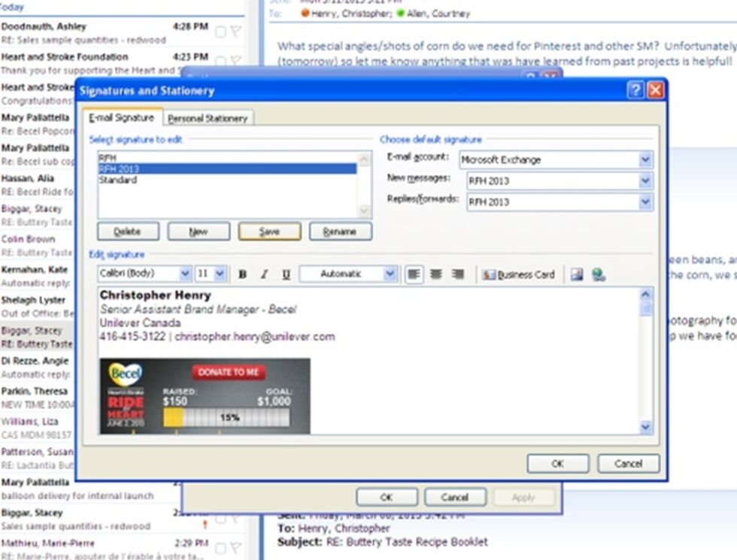737x560 pixels.
Task: Rename the selected signature
Action: tap(340, 231)
